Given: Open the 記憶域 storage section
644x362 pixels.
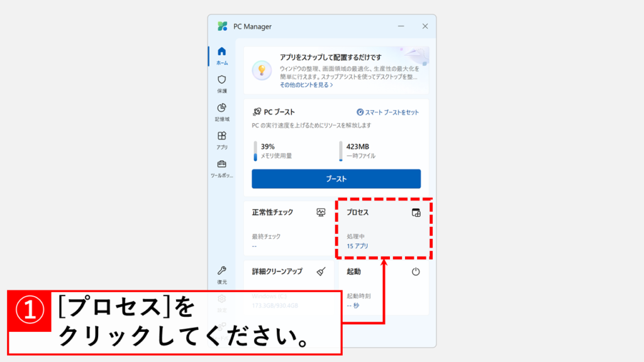Looking at the screenshot, I should point(222,112).
